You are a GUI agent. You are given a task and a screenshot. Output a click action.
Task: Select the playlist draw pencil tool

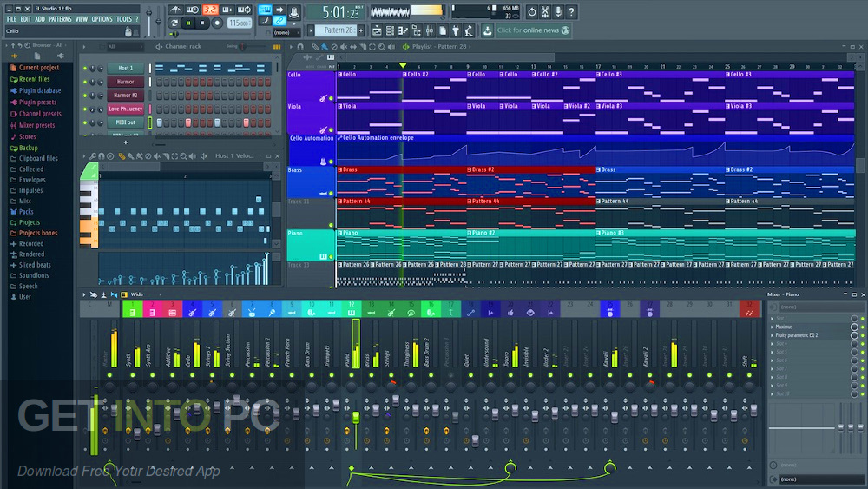(x=315, y=47)
